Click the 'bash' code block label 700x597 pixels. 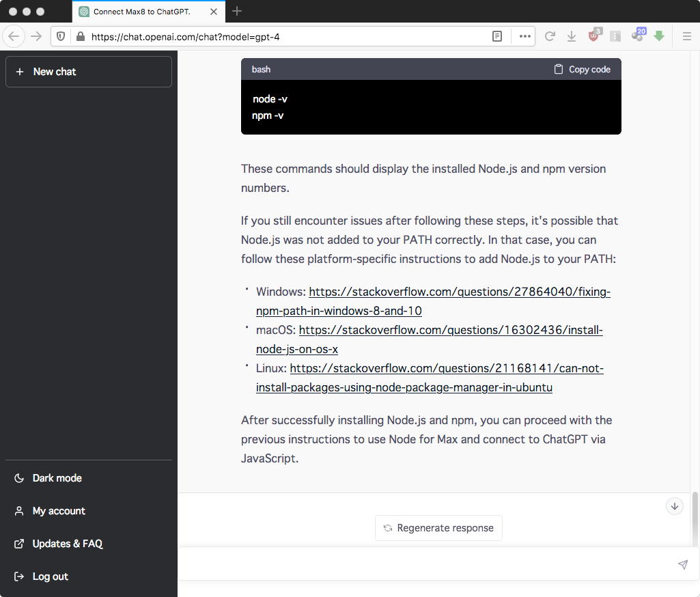click(261, 69)
